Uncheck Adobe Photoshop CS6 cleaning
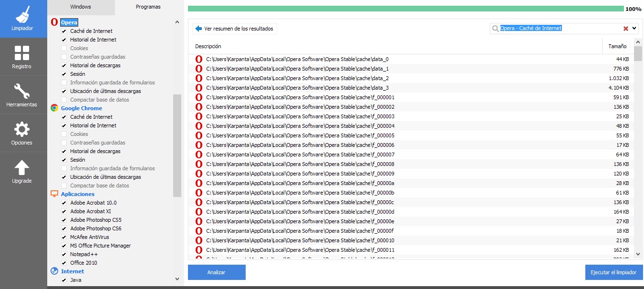 point(64,228)
